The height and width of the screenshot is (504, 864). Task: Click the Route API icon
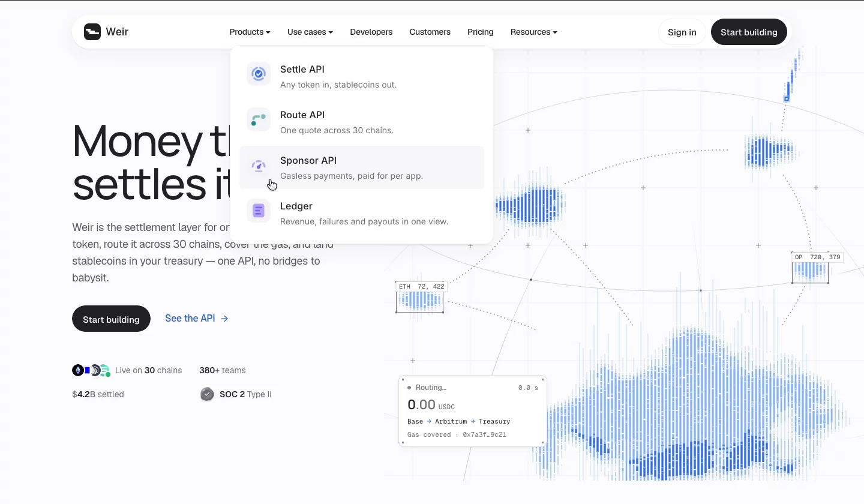pos(259,119)
